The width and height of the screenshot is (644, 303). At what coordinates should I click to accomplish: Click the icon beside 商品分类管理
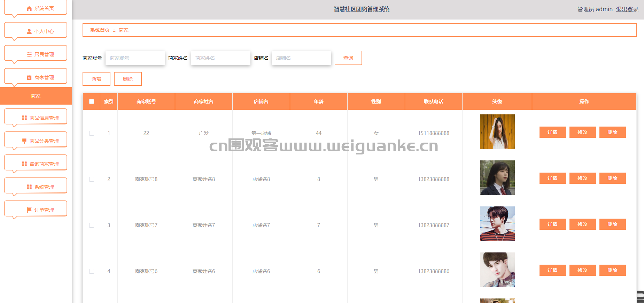coord(24,141)
